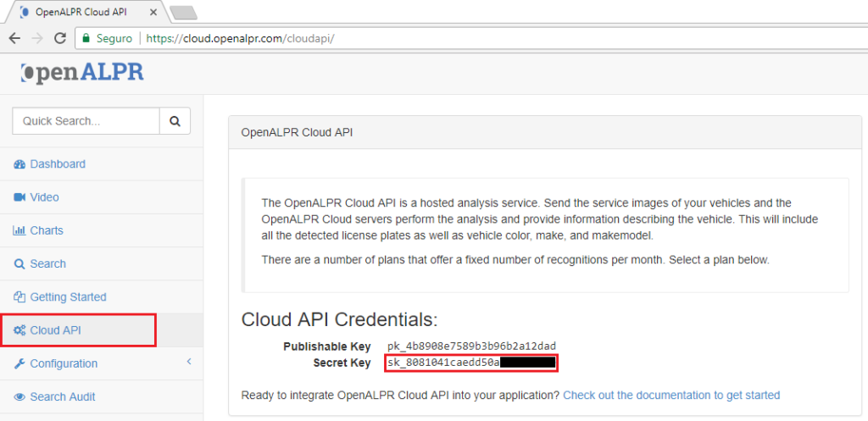This screenshot has width=868, height=421.
Task: Click the Video camera icon in sidebar
Action: 19,197
